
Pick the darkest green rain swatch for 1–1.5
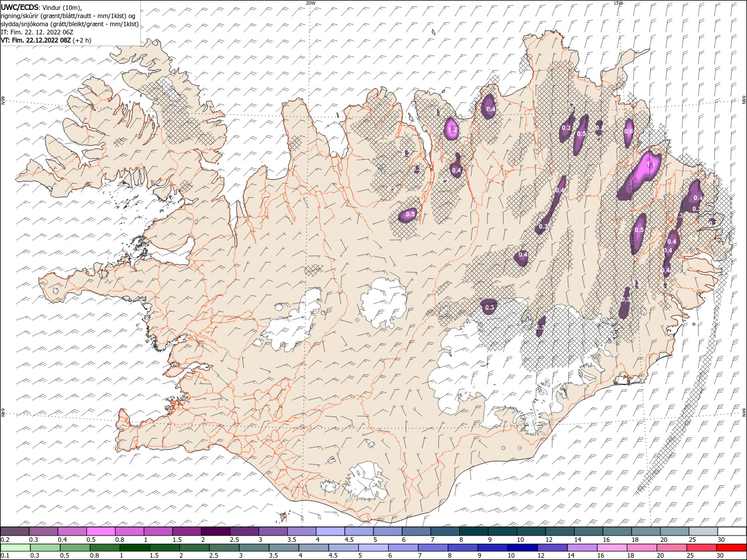135,548
